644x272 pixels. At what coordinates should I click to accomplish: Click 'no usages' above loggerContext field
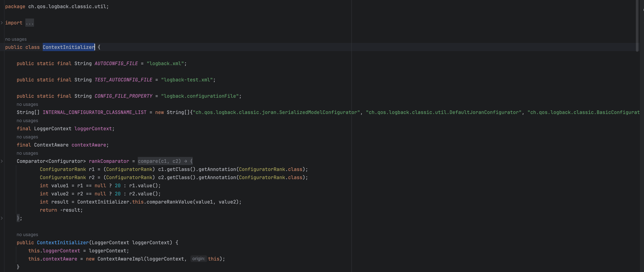tap(27, 121)
